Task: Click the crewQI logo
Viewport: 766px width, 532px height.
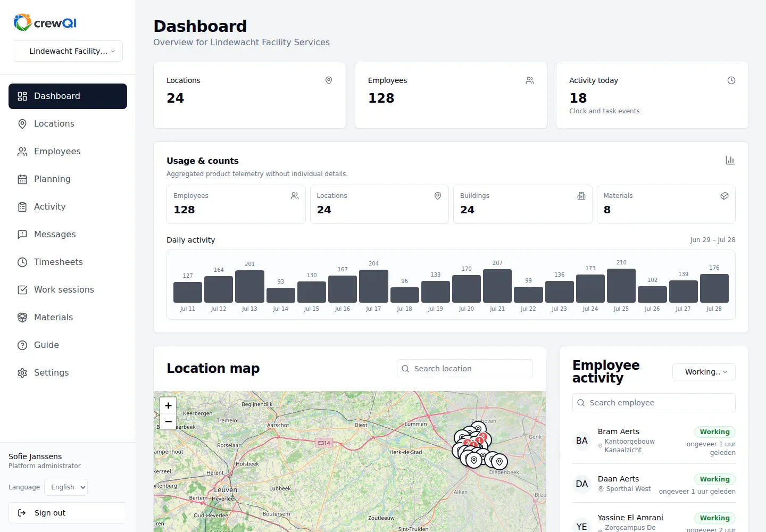Action: click(x=45, y=23)
